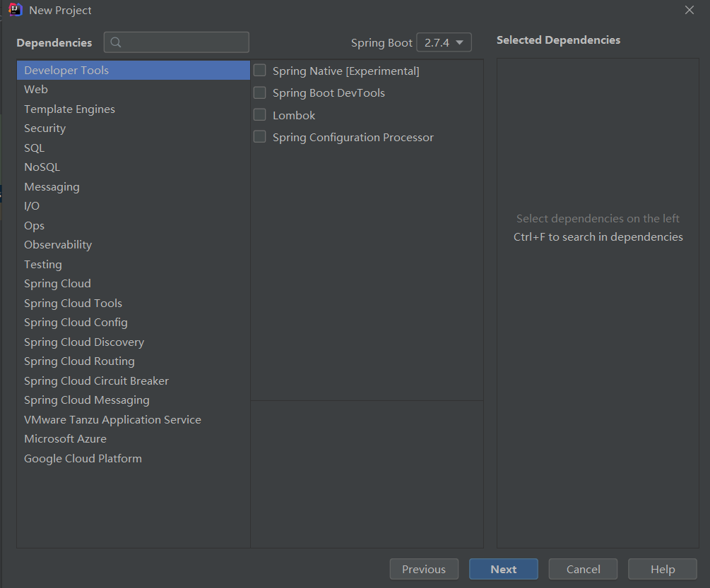Choose VMware Tanzu Application Service category

133,420
